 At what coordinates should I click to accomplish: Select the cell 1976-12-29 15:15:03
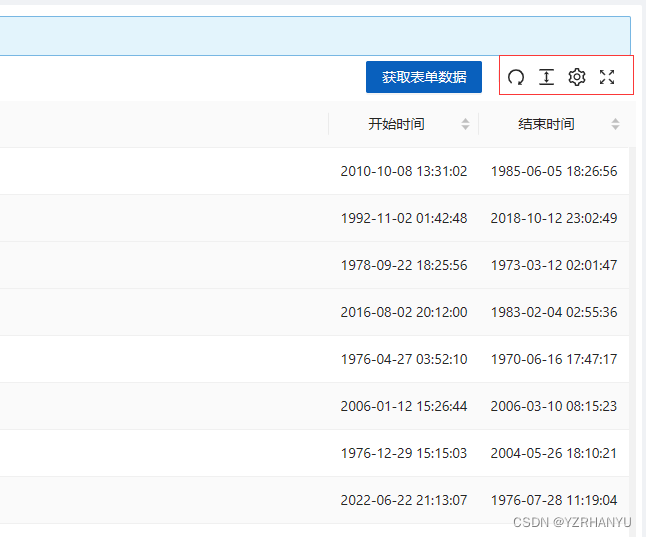pos(404,453)
